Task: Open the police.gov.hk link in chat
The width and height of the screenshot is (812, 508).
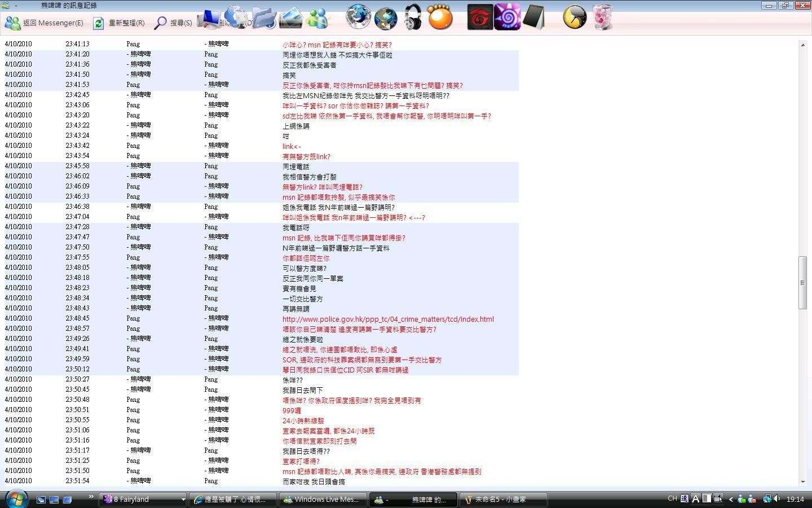Action: point(388,319)
